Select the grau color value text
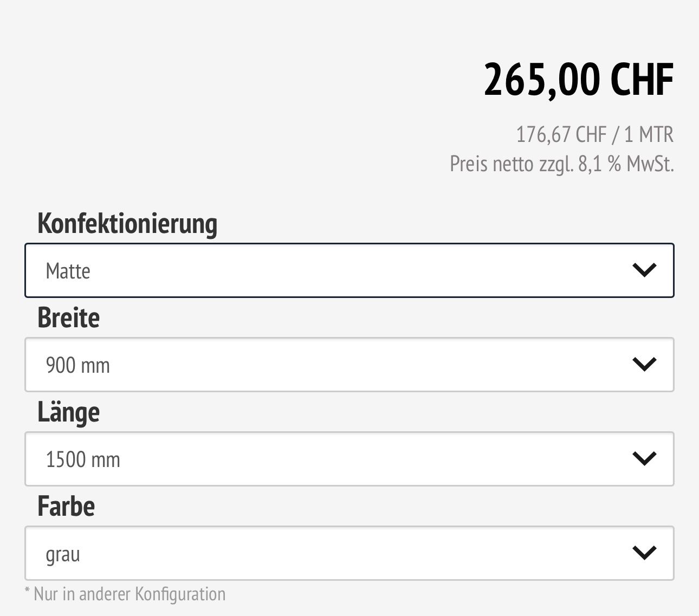This screenshot has width=699, height=616. [x=63, y=555]
